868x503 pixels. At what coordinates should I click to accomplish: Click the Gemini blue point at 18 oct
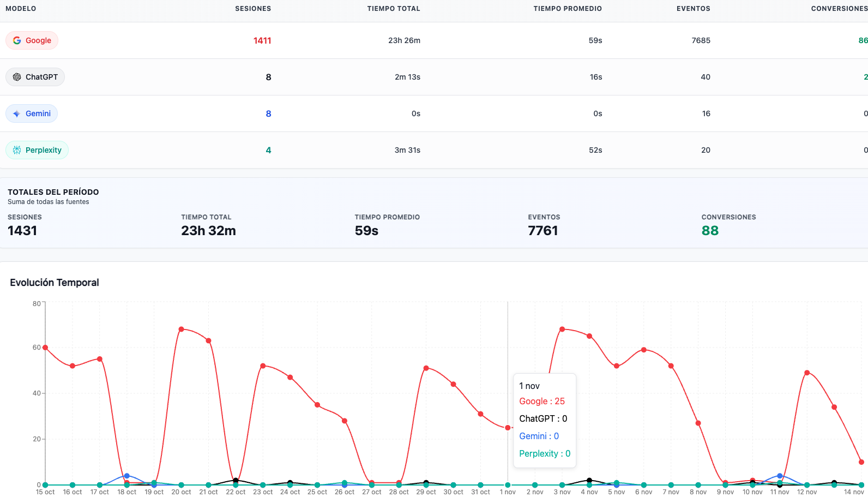click(x=127, y=476)
